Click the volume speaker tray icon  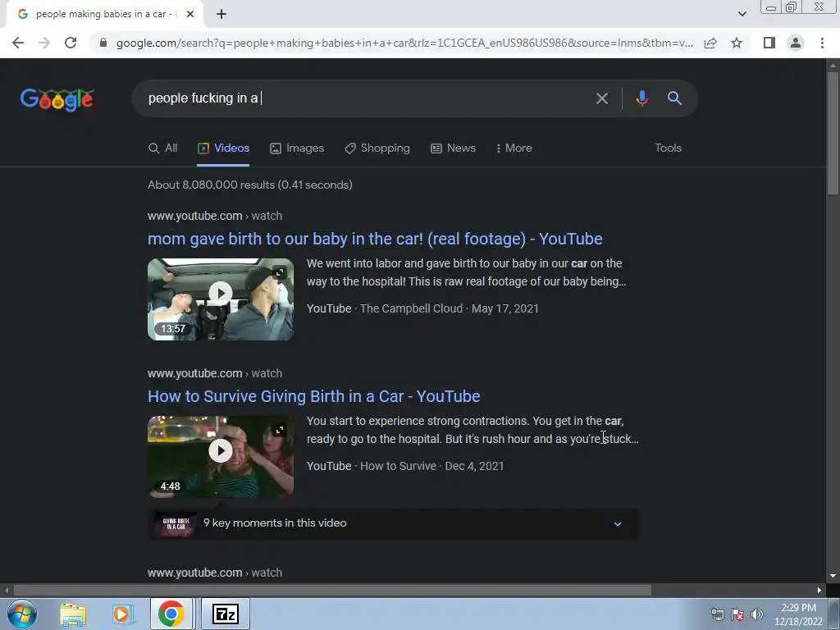pyautogui.click(x=757, y=614)
